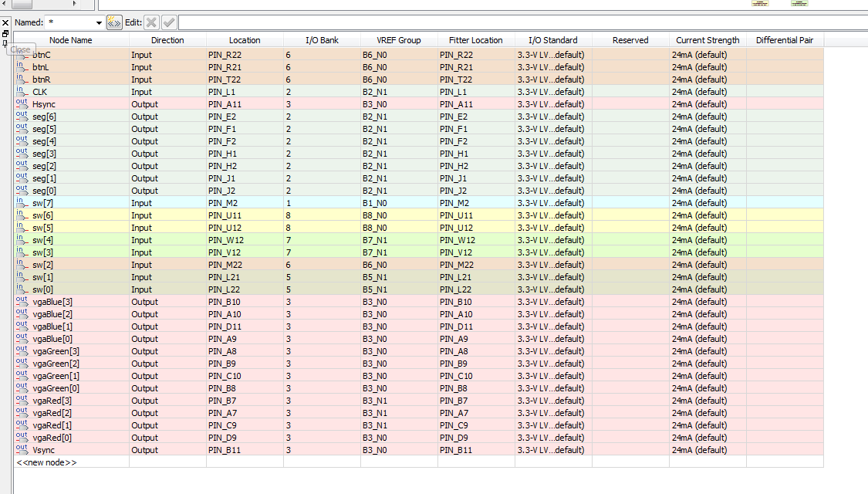Image resolution: width=868 pixels, height=494 pixels.
Task: Select the PIN_L1 Location cell for CLK
Action: pyautogui.click(x=245, y=92)
